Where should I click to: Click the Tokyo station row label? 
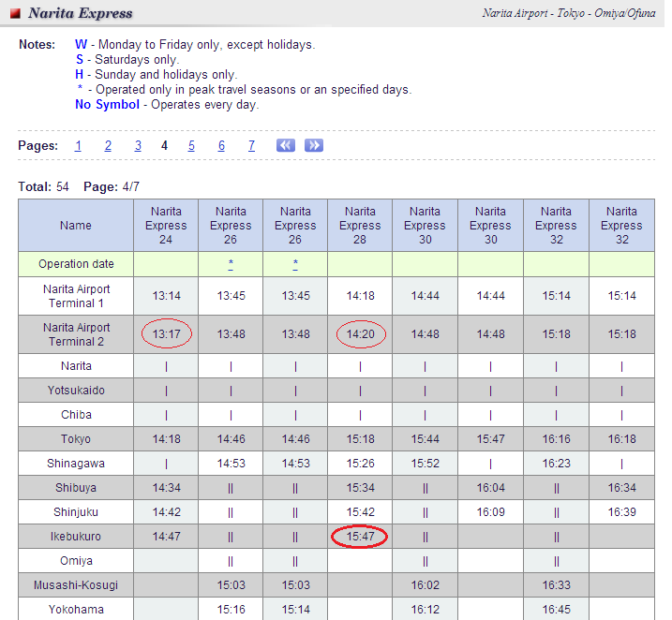76,439
